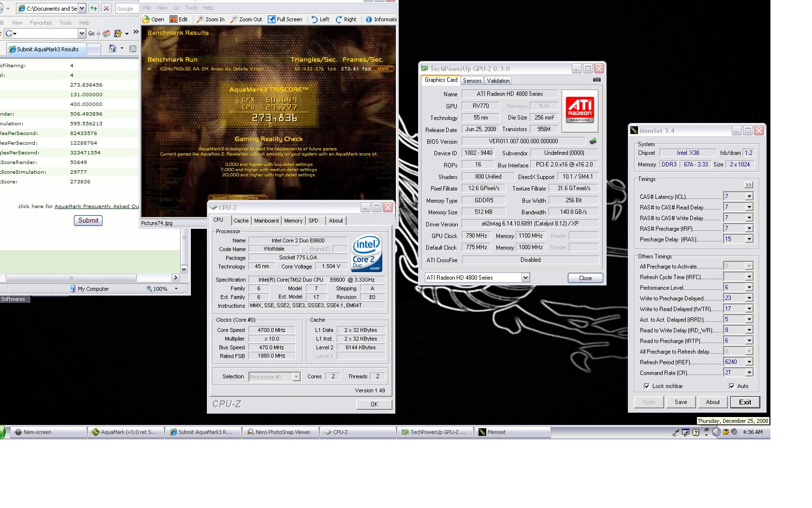812x508 pixels.
Task: Click the browser vertical scrollbar down arrow
Action: coord(184,269)
